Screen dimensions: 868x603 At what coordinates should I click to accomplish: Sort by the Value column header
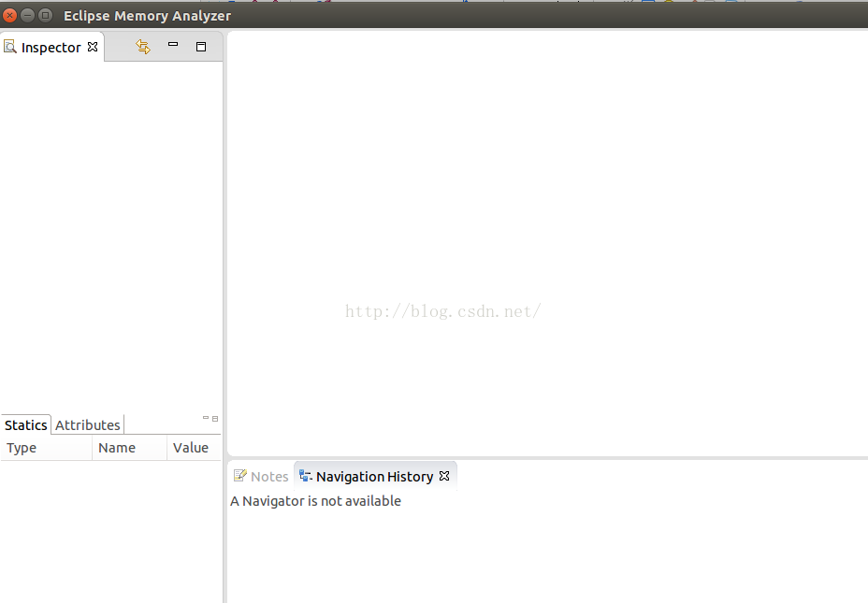click(x=194, y=448)
